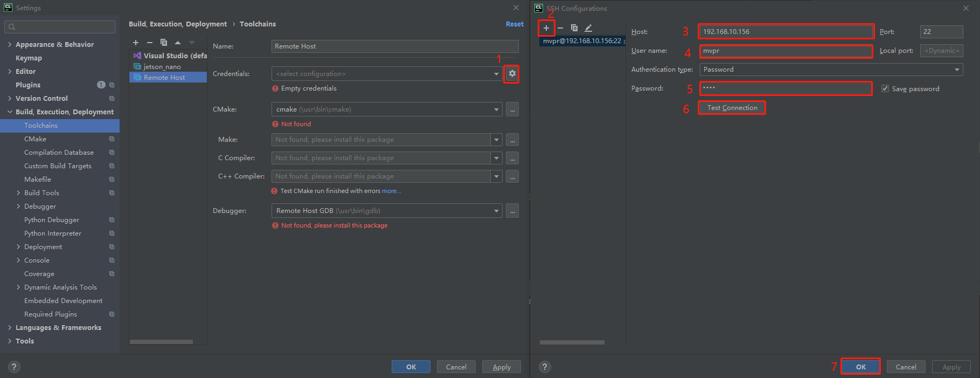The height and width of the screenshot is (378, 980).
Task: Browse for C++ Compiler path
Action: (512, 176)
